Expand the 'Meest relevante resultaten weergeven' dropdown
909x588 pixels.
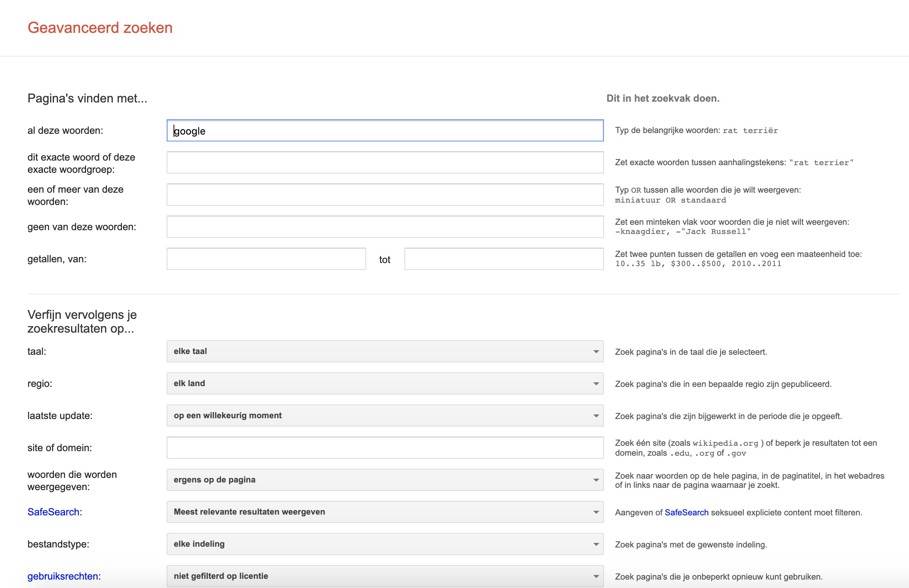(x=385, y=512)
